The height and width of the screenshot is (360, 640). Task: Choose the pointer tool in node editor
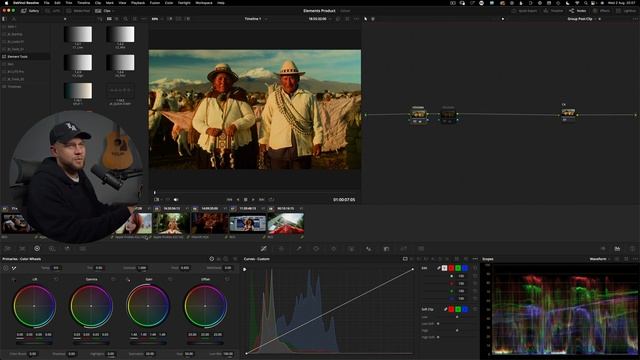point(366,19)
